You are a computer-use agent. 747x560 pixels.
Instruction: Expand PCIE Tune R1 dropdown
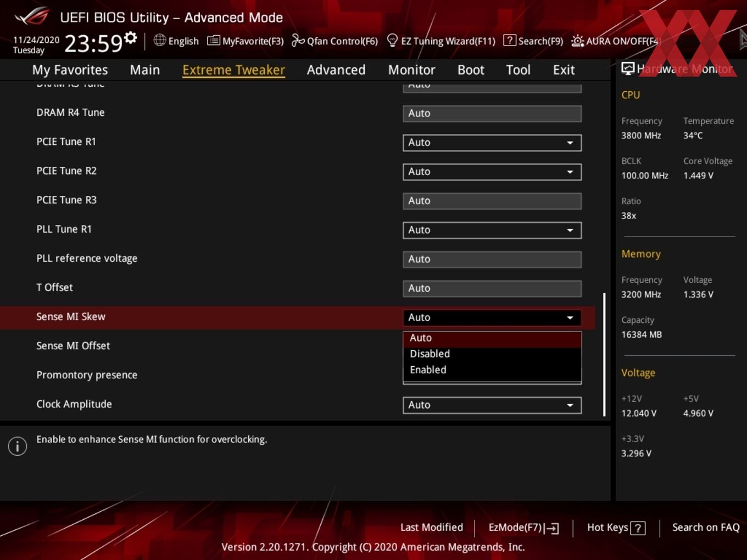click(492, 143)
